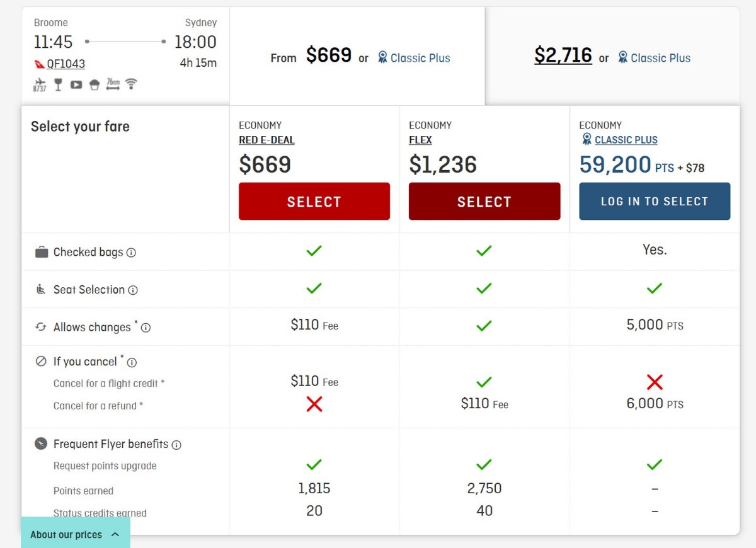The height and width of the screenshot is (548, 756).
Task: Open flight number QF1043 details link
Action: 66,64
